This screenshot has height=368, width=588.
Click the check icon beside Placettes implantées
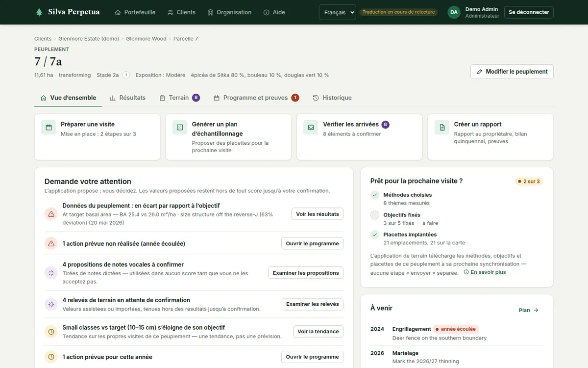[x=375, y=235]
